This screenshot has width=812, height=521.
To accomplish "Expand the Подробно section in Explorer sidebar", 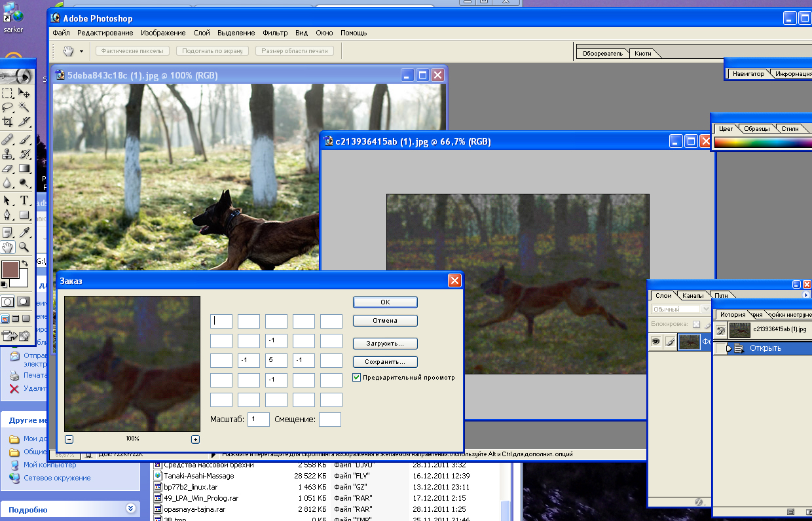I will (130, 509).
